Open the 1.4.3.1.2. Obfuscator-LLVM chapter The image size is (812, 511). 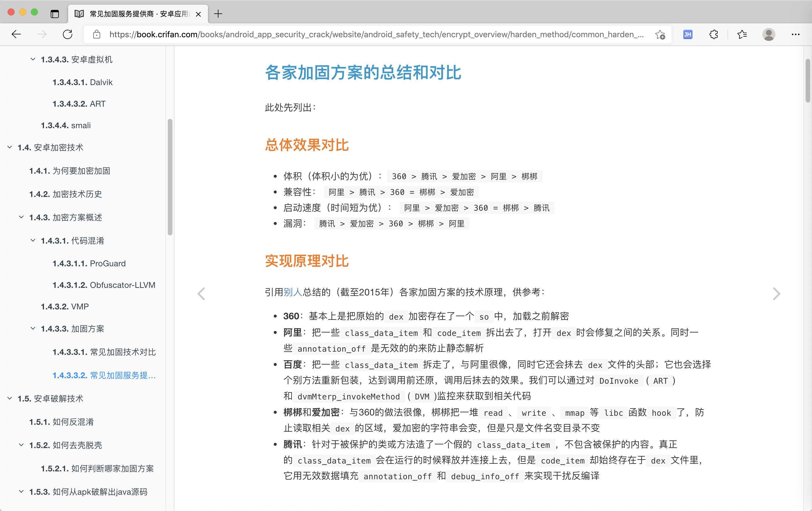click(x=104, y=285)
